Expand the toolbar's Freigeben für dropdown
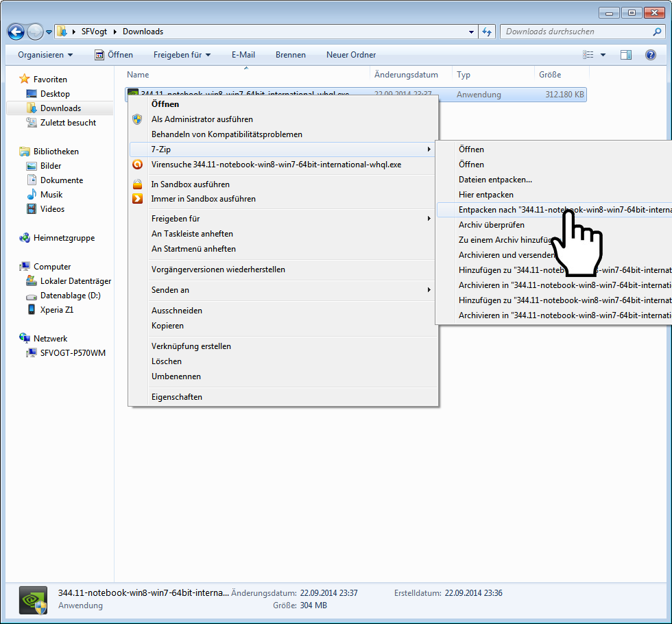The image size is (672, 624). (182, 55)
